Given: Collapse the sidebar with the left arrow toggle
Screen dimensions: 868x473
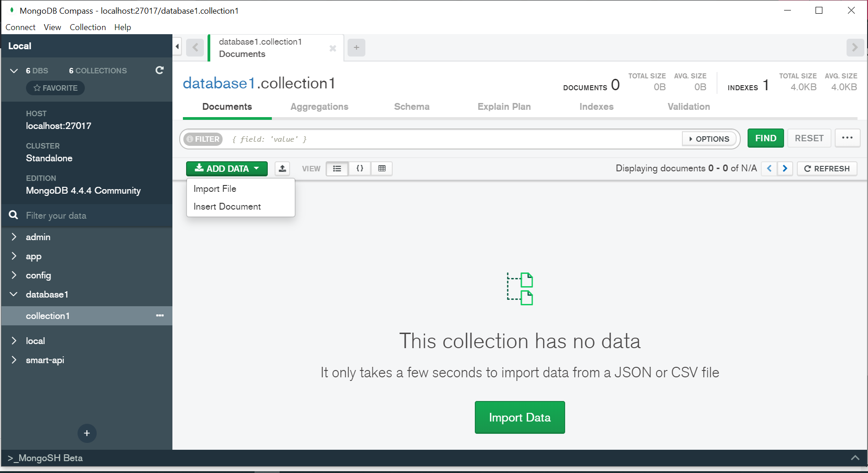Looking at the screenshot, I should tap(177, 46).
